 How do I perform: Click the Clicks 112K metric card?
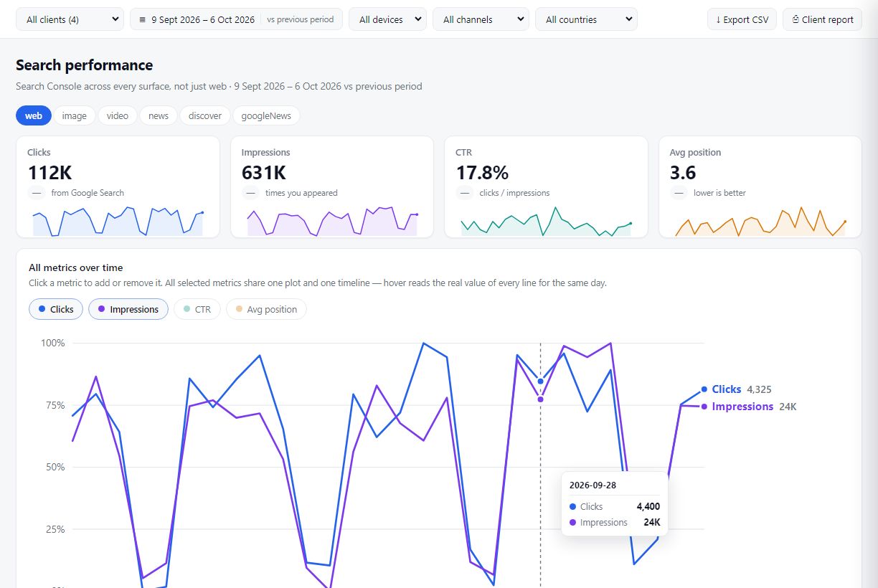(118, 186)
